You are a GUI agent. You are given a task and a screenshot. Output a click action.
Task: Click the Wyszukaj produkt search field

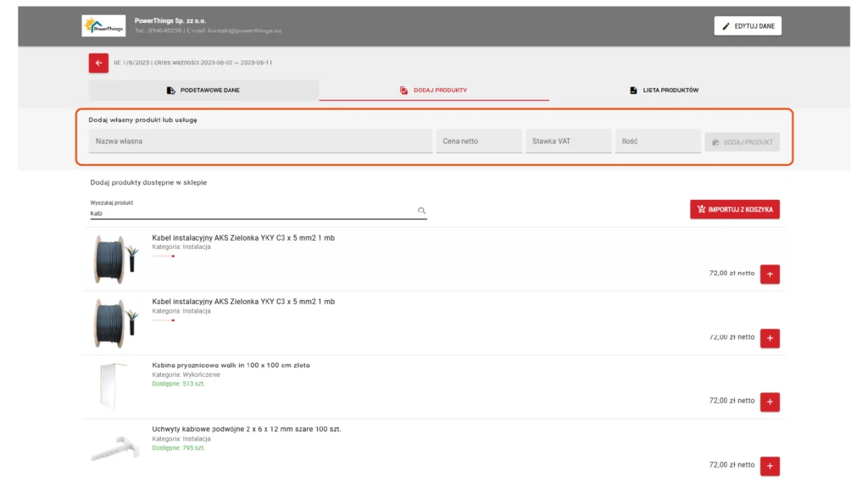tap(253, 213)
